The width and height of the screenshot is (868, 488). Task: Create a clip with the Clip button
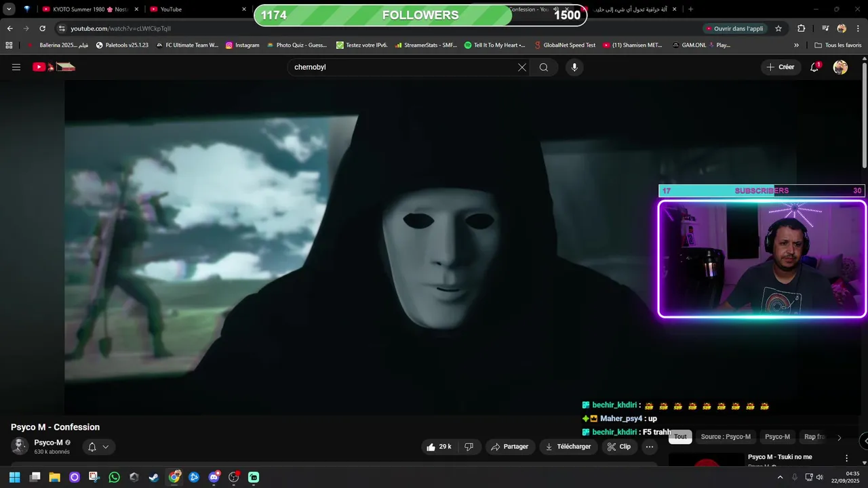[618, 447]
